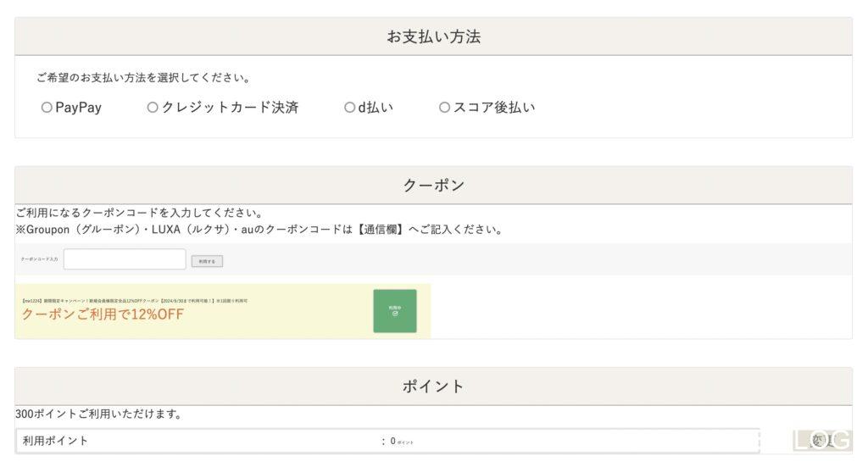Click the checkmark icon in the green coupon button
Viewport: 868px width, 467px height.
395,314
